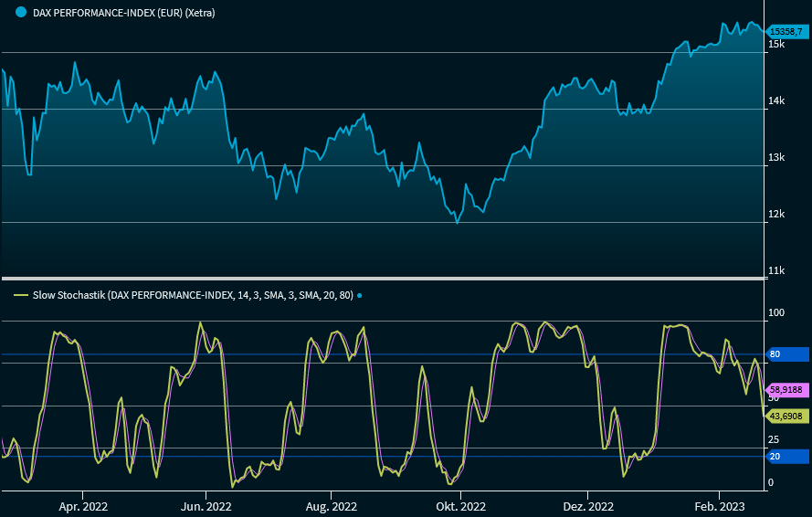The width and height of the screenshot is (812, 517).
Task: Click the Apr. 2022 date label
Action: [82, 506]
